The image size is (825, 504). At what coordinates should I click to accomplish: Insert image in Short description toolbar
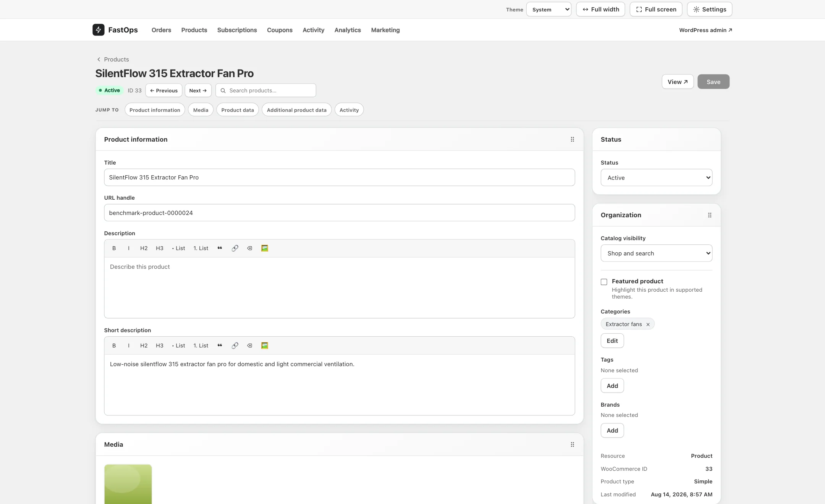tap(265, 346)
